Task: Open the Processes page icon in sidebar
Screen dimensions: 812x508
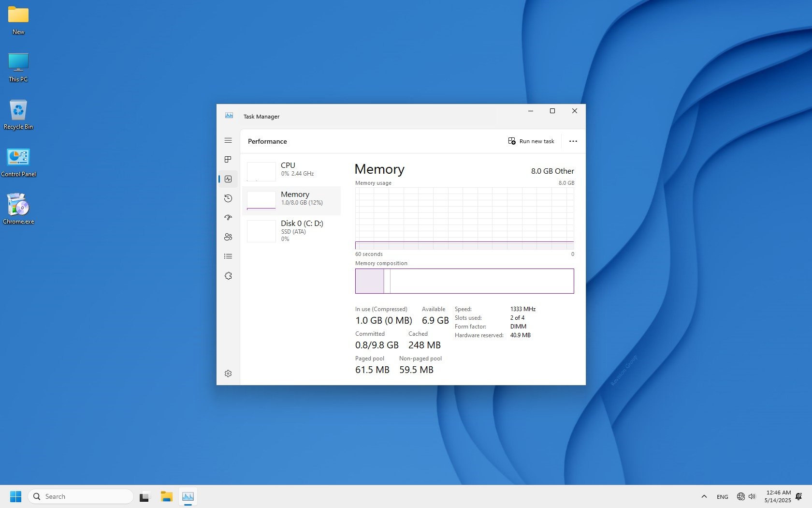Action: coord(228,160)
